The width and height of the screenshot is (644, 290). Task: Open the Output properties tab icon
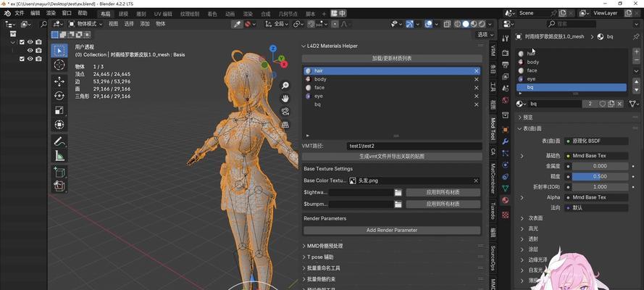(x=506, y=65)
